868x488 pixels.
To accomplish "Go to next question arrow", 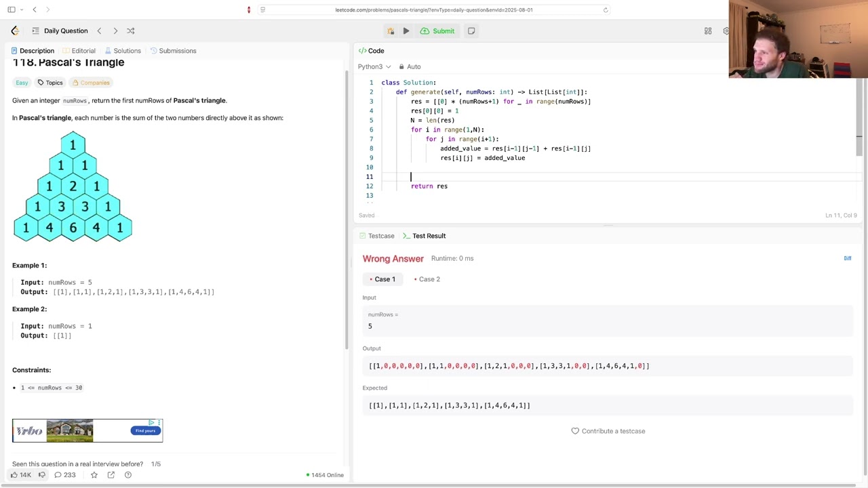I will click(x=115, y=30).
